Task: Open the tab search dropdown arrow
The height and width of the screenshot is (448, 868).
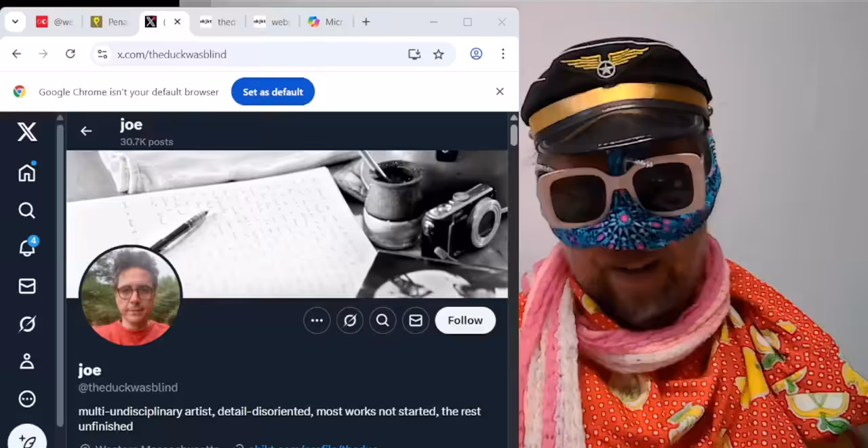Action: pyautogui.click(x=16, y=22)
